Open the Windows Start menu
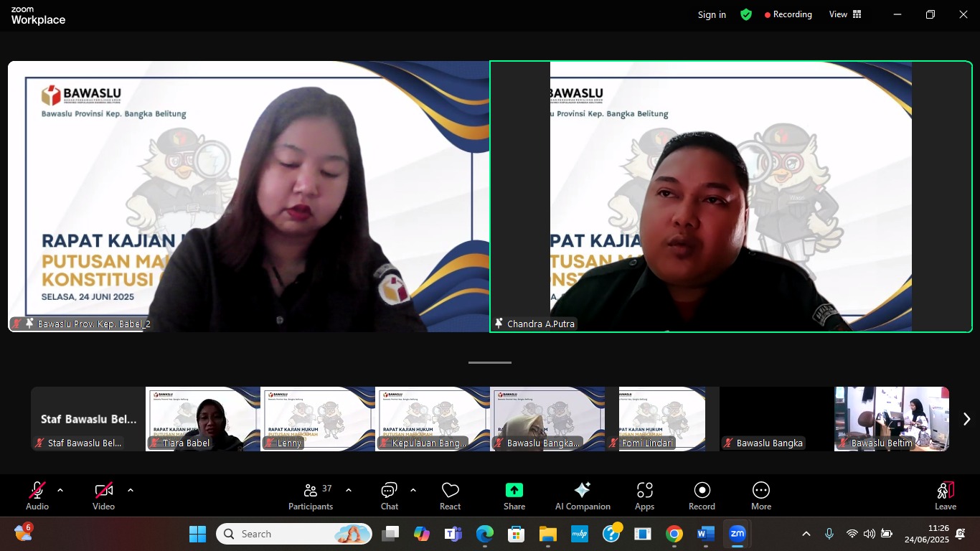The height and width of the screenshot is (551, 980). click(197, 534)
